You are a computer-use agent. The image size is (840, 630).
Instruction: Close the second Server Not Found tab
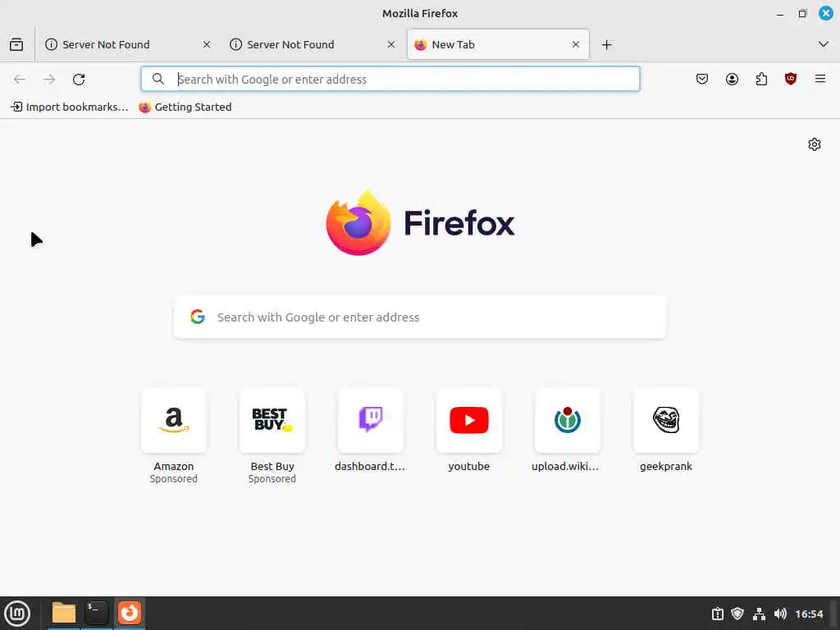click(x=391, y=44)
